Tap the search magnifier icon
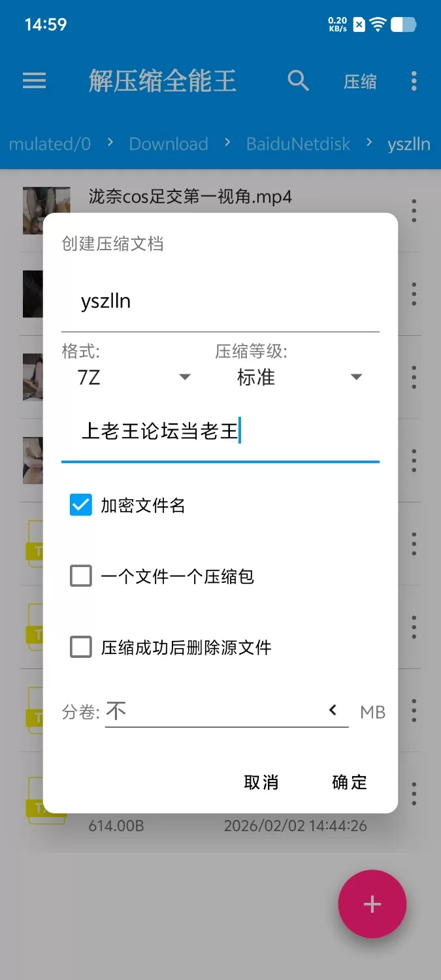The height and width of the screenshot is (980, 441). pos(298,81)
